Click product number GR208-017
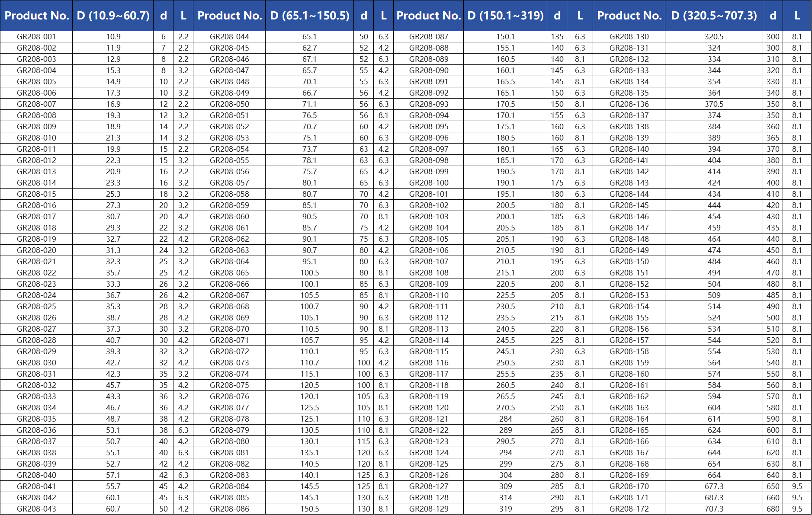Viewport: 812px width, 515px height. [36, 217]
